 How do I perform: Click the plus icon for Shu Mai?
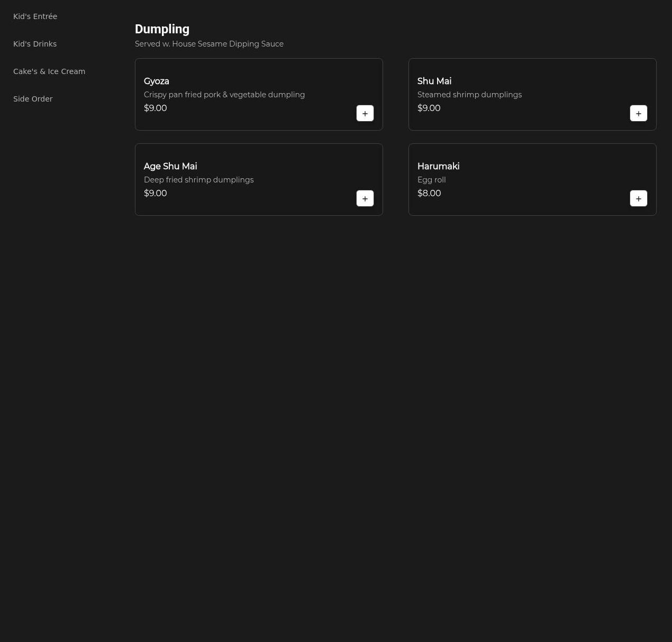(638, 113)
